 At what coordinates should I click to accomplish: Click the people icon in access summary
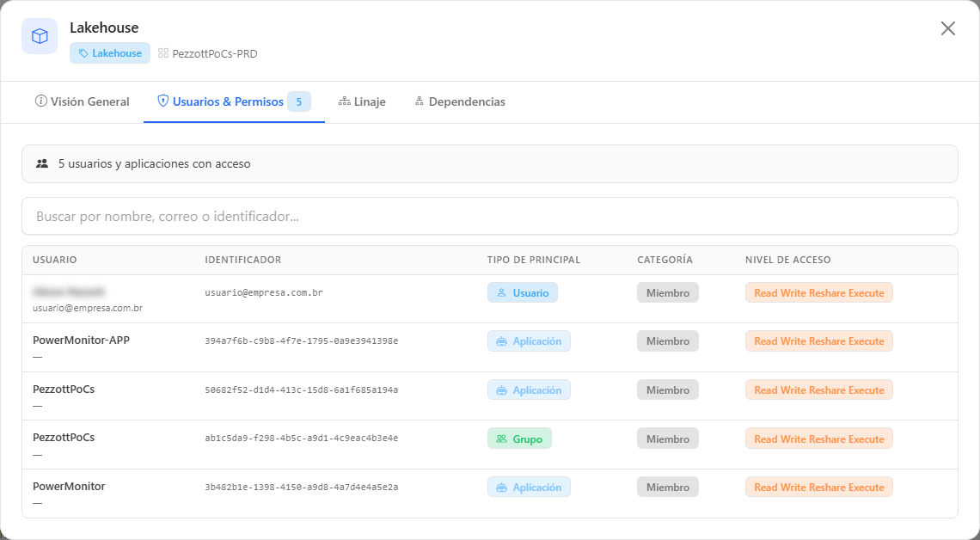tap(42, 163)
